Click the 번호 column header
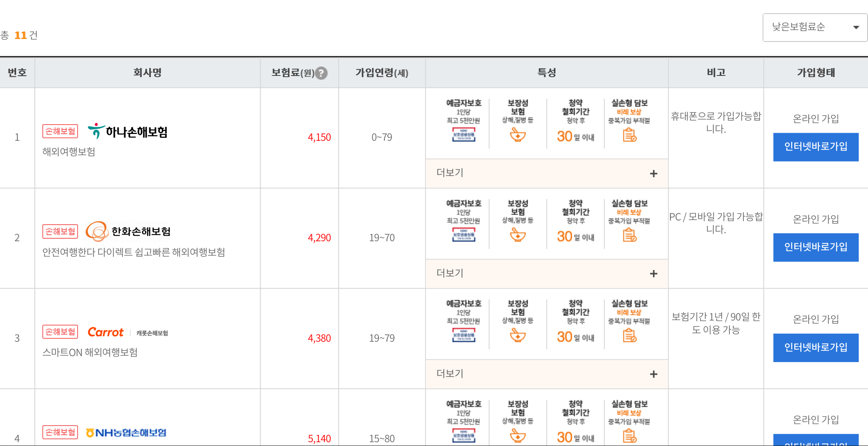This screenshot has width=868, height=446. coord(17,73)
